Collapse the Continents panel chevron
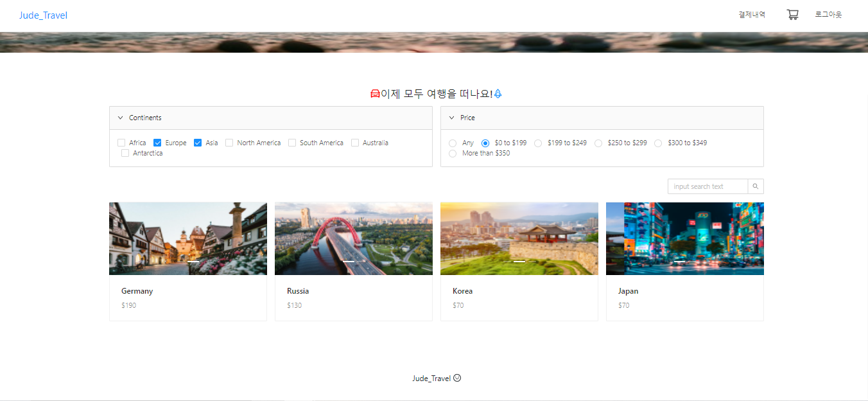Image resolution: width=868 pixels, height=401 pixels. click(120, 118)
